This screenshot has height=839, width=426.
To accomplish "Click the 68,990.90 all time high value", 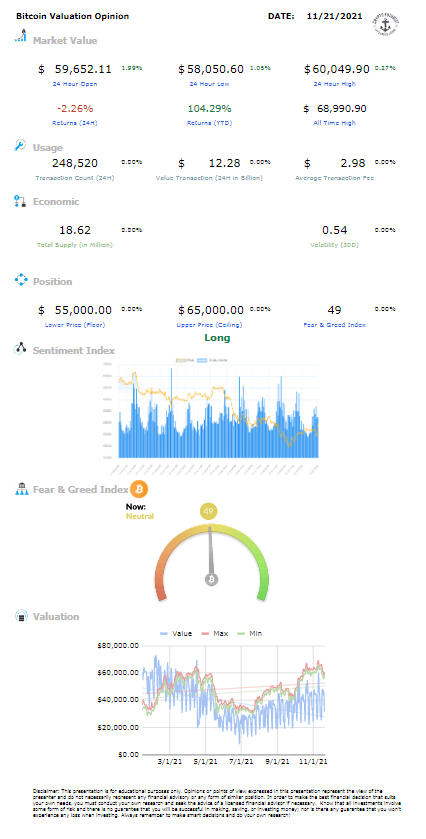I will click(x=342, y=109).
